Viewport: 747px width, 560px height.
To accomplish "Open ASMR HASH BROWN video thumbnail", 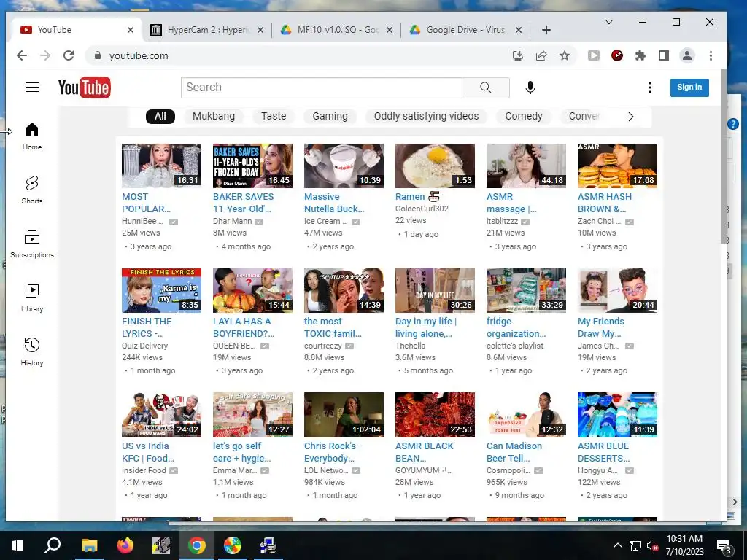I will [x=617, y=166].
